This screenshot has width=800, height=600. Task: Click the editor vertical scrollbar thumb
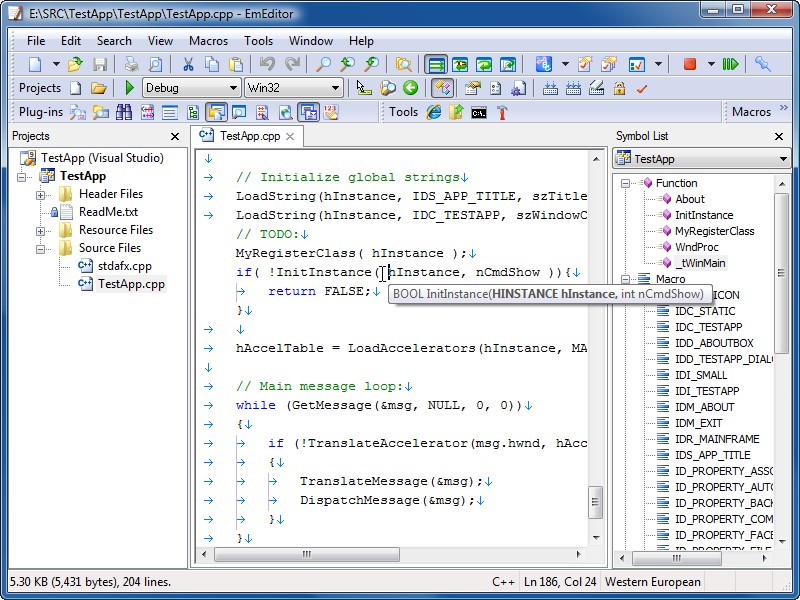[x=596, y=500]
